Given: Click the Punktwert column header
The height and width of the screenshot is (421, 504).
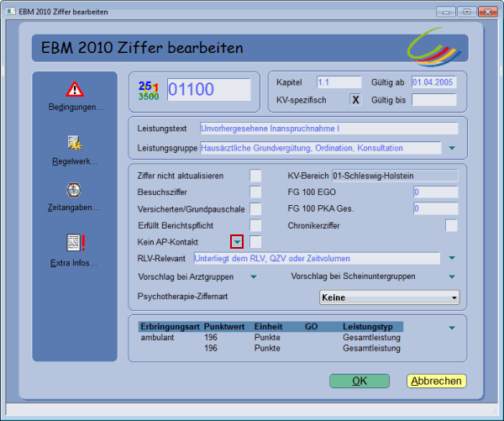Looking at the screenshot, I should pos(224,327).
